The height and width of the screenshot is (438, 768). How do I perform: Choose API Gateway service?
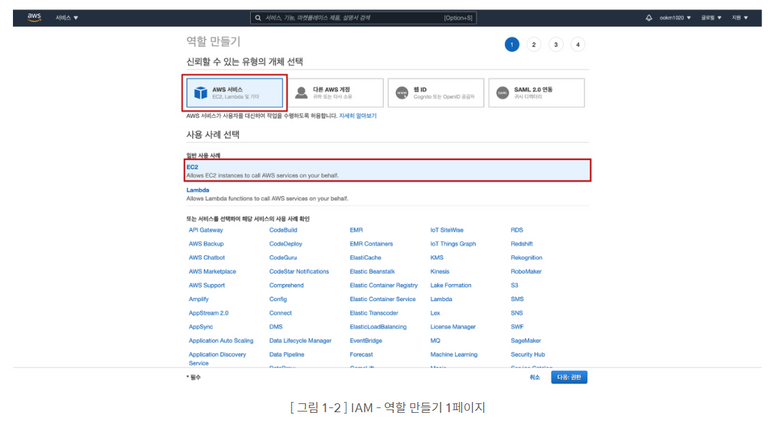206,230
